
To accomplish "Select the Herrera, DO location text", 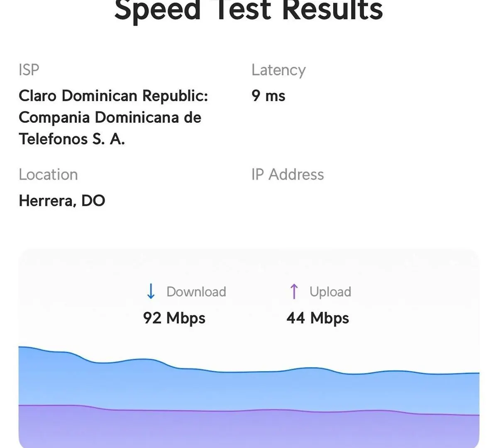I will [x=62, y=201].
